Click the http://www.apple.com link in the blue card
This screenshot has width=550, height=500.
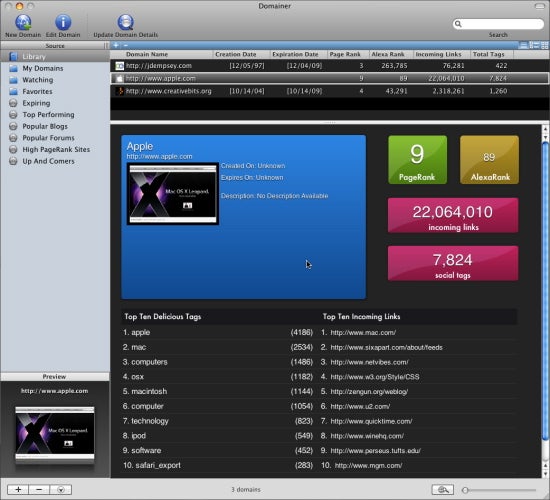159,156
